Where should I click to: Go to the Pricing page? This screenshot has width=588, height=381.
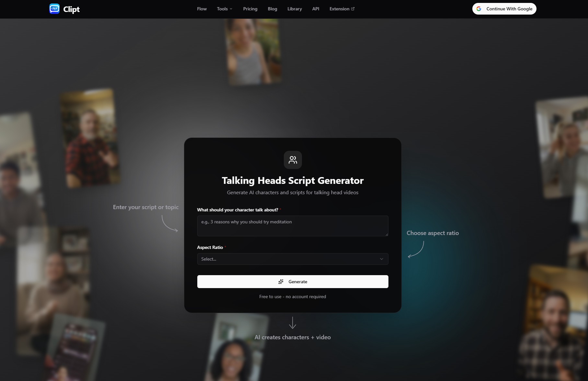tap(250, 9)
